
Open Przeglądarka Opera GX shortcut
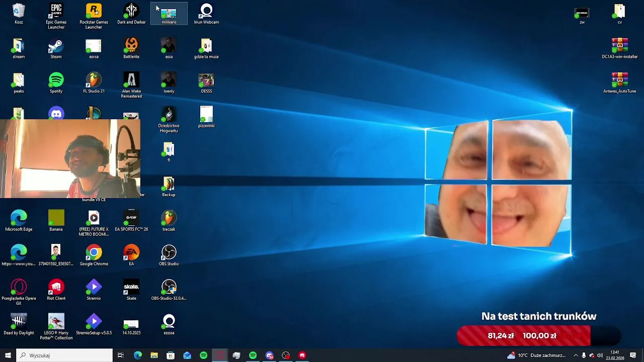pos(19,293)
